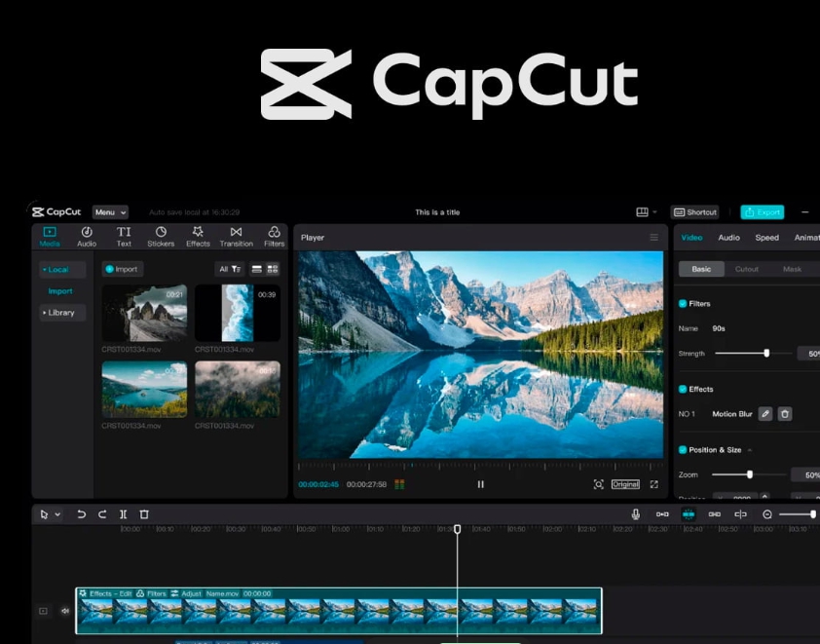This screenshot has width=820, height=644.
Task: Select the lake island clip thumbnail
Action: click(144, 389)
